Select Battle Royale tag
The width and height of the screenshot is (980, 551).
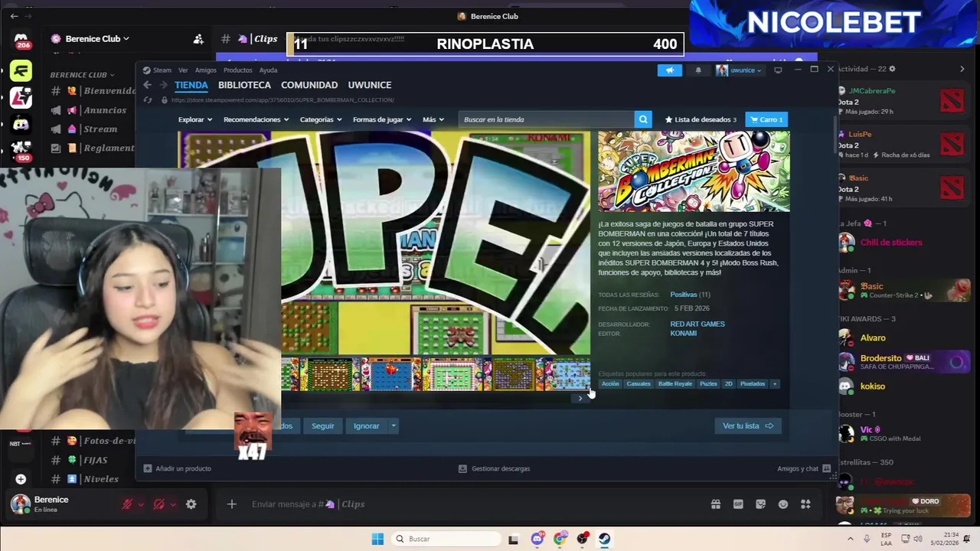(675, 384)
